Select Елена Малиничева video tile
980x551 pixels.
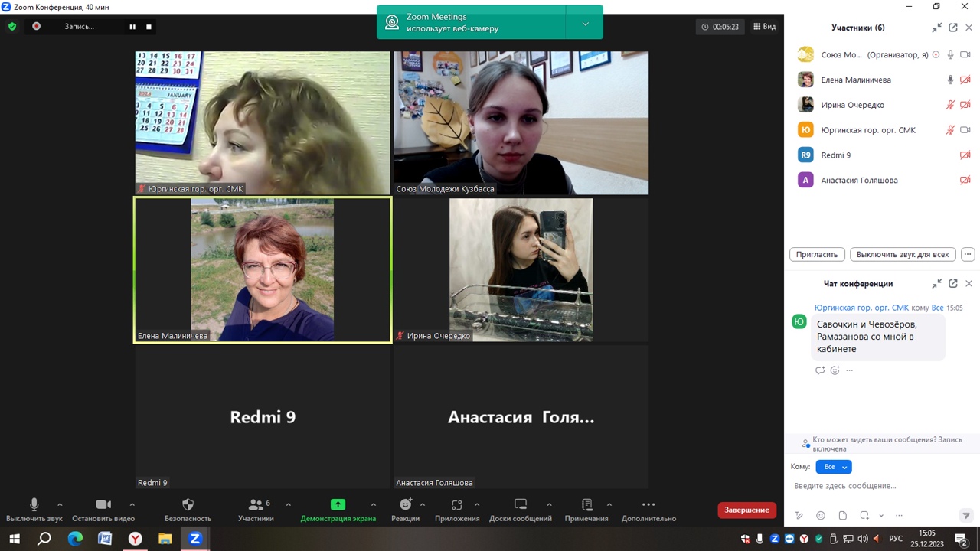263,269
